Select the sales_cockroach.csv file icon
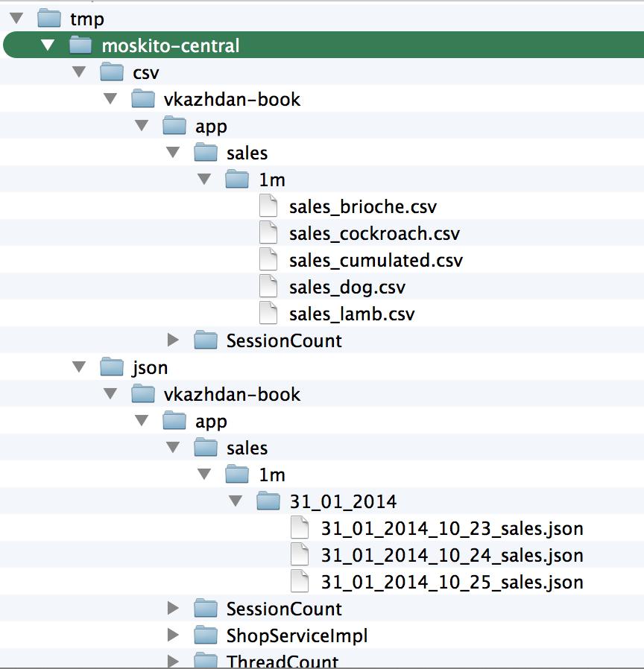644x669 pixels. (x=268, y=232)
